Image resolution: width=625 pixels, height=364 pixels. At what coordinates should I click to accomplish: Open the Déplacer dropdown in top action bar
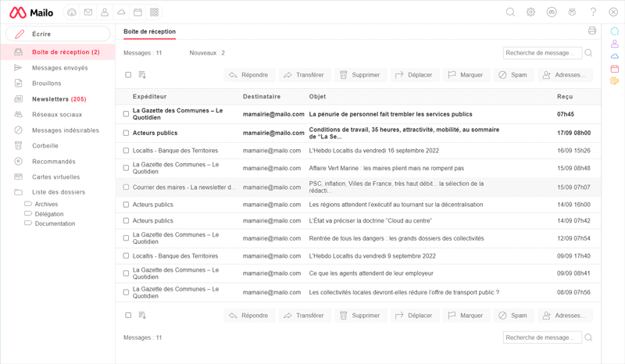(413, 75)
